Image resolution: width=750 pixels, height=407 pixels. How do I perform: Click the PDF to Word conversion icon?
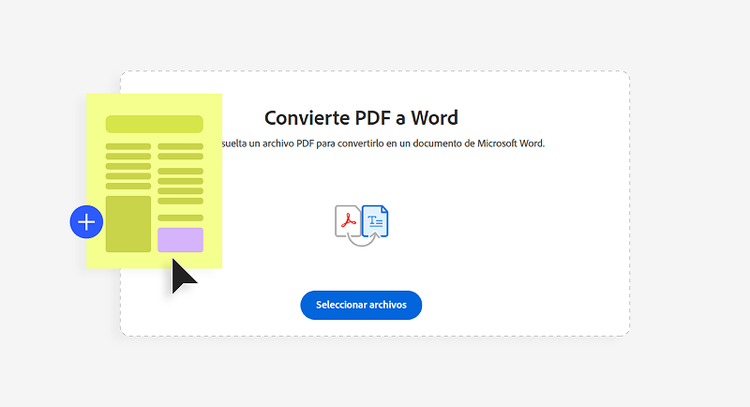362,225
